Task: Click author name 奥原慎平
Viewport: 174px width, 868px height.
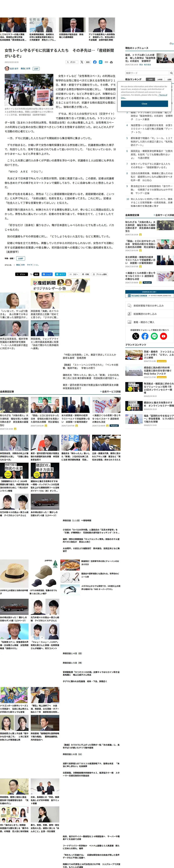Action: click(x=14, y=69)
